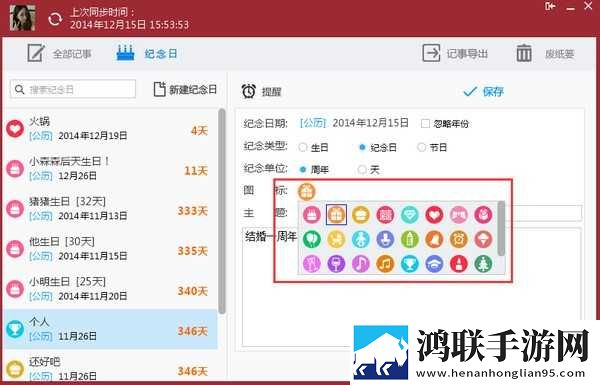Select the magenta flower bouquet icon
This screenshot has width=600, height=385.
[483, 215]
